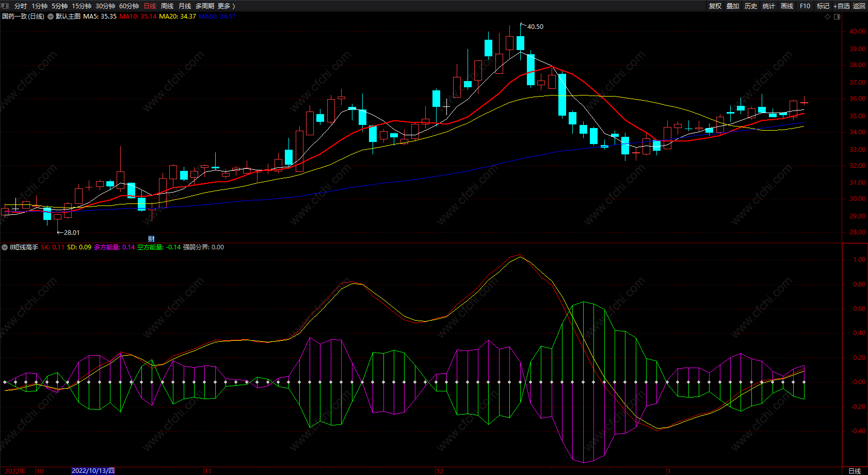868x475 pixels.
Task: Click the 叠加 overlay button
Action: [733, 6]
